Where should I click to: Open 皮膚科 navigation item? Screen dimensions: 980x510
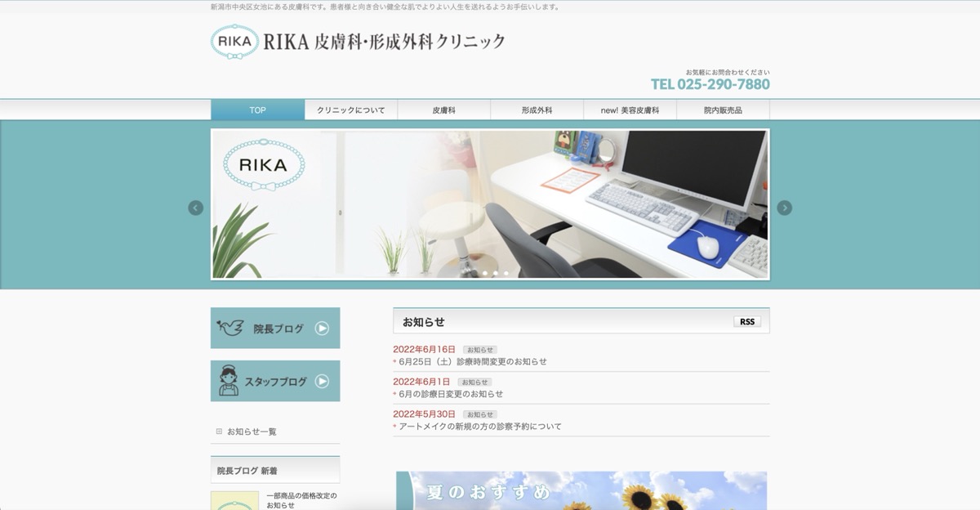[443, 110]
